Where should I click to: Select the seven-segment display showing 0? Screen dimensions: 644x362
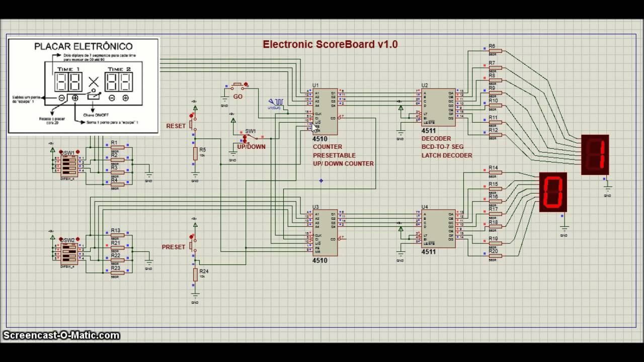click(553, 192)
